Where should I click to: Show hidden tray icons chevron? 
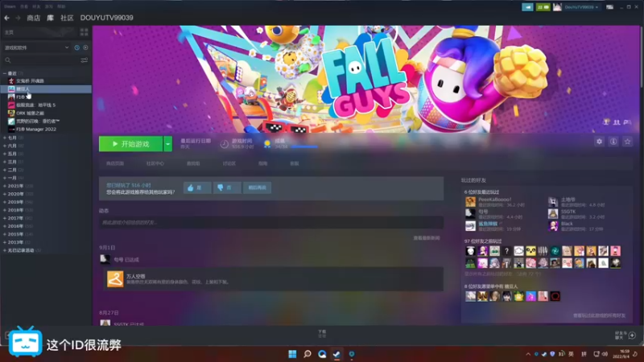[528, 354]
